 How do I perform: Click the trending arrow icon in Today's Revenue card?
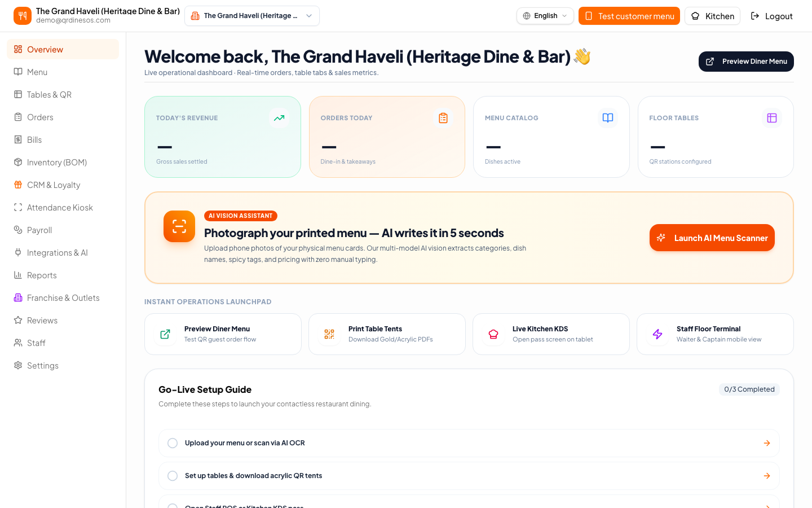[279, 118]
